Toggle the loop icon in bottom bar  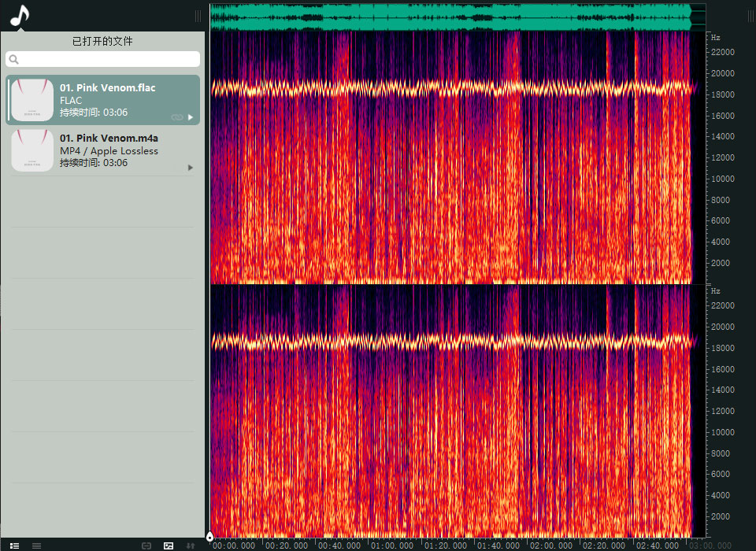coord(146,545)
